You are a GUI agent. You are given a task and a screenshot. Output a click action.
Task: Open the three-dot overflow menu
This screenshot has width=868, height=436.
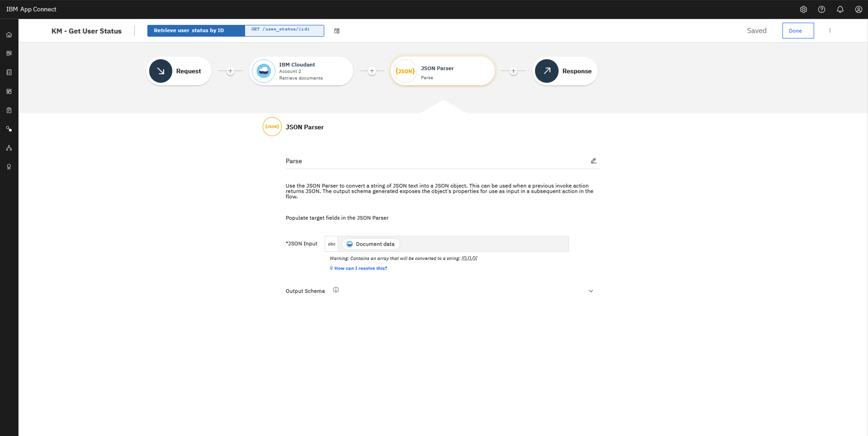[x=830, y=31]
